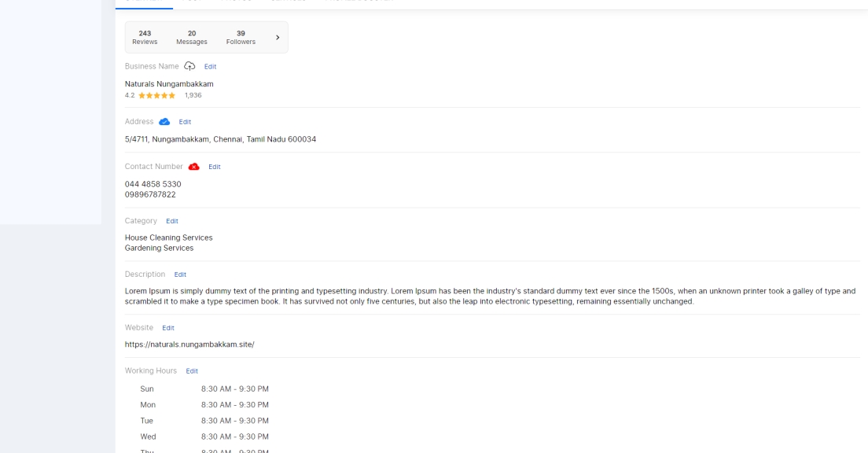
Task: Click the blue synced cloud icon beside Address
Action: [164, 122]
